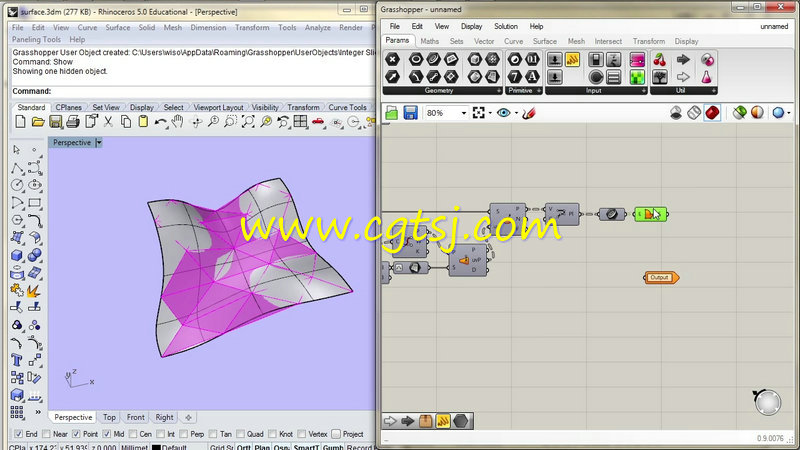
Task: Click the Zoom Extents icon in Rhino toolbar
Action: (248, 121)
